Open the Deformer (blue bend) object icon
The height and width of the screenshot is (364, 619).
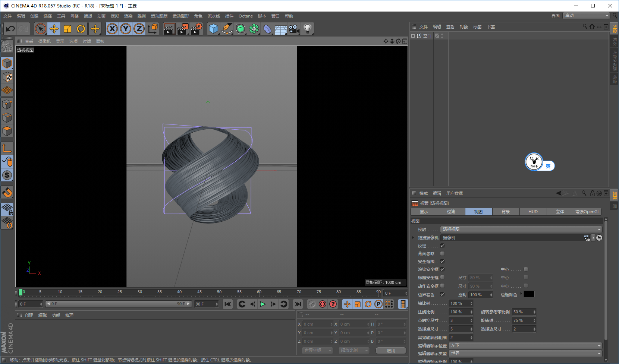pyautogui.click(x=267, y=29)
